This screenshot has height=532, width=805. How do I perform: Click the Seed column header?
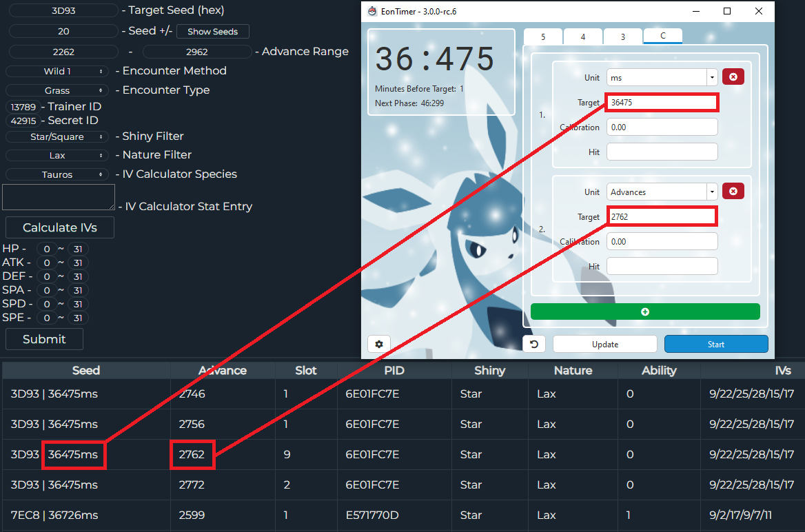[86, 370]
